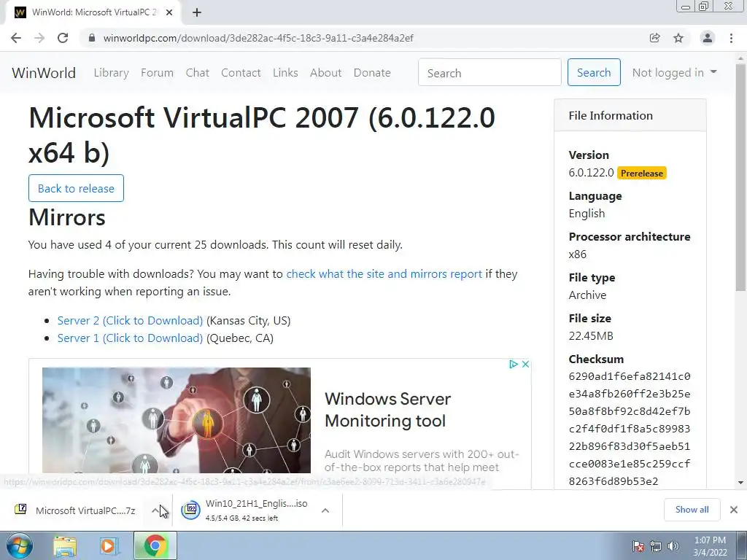Share this page icon in address bar
The height and width of the screenshot is (560, 747).
pos(654,38)
